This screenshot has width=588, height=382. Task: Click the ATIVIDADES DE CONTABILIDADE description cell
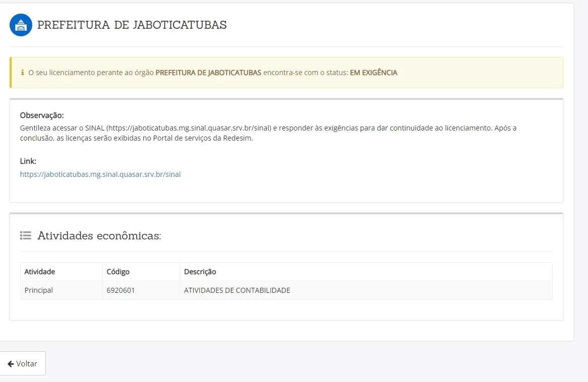pos(366,290)
